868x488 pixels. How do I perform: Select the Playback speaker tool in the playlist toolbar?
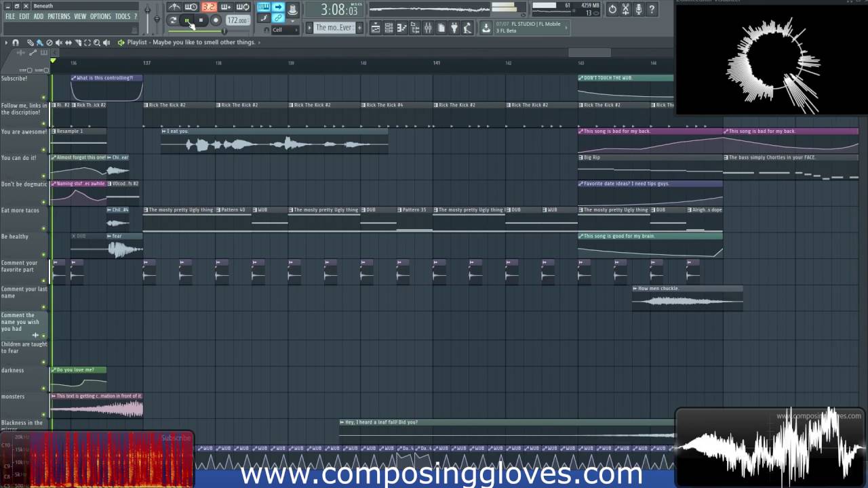pos(106,43)
